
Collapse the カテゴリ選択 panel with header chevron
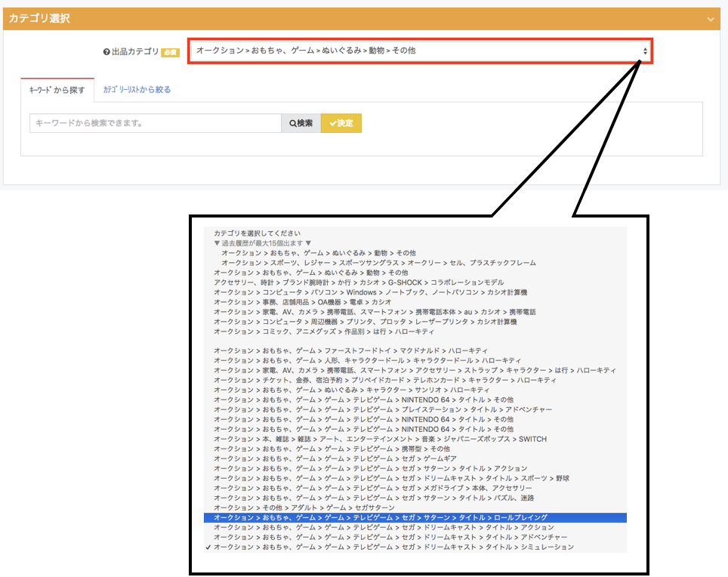point(710,19)
